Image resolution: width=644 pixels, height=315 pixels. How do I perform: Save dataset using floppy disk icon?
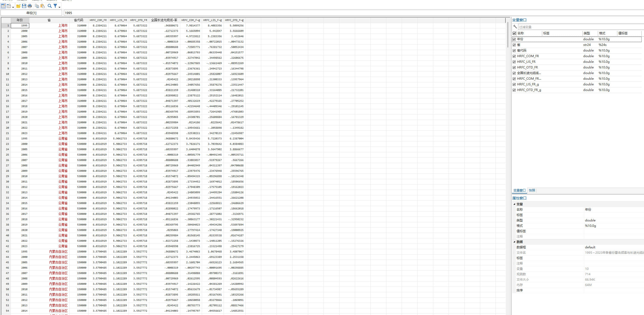click(x=24, y=6)
